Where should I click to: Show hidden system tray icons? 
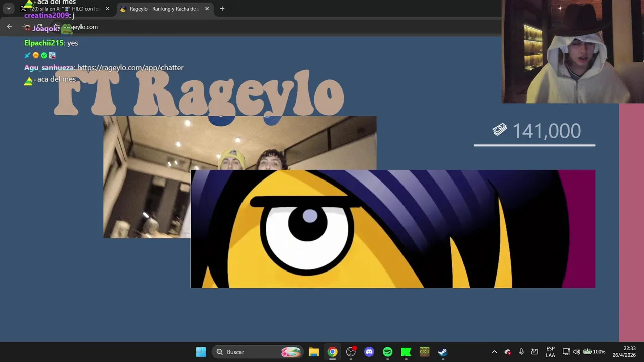pos(494,352)
